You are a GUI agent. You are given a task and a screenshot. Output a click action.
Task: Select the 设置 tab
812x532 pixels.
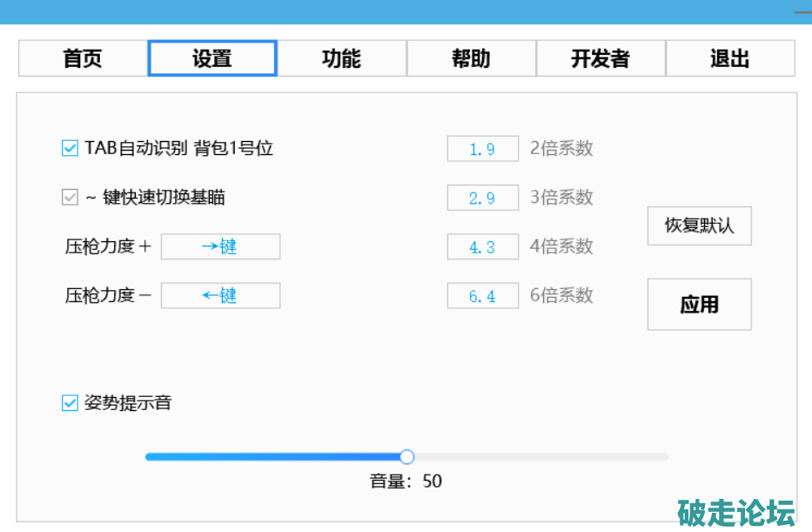tap(212, 59)
